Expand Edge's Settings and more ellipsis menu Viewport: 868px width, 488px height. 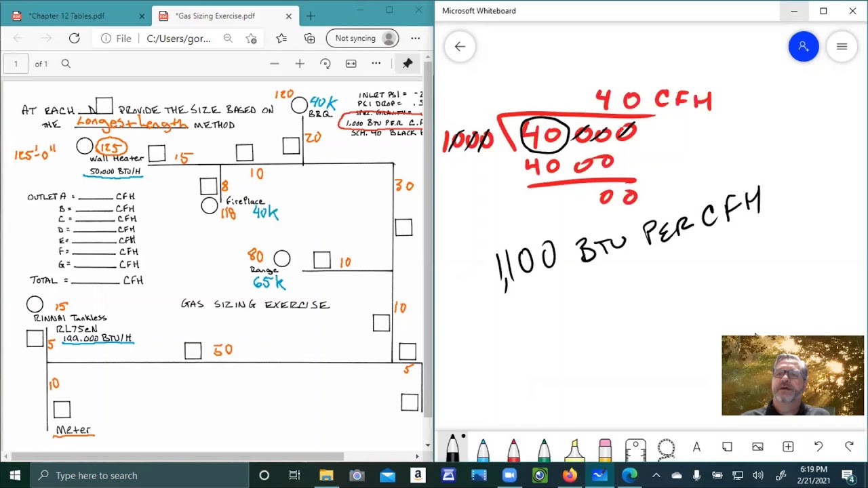415,39
